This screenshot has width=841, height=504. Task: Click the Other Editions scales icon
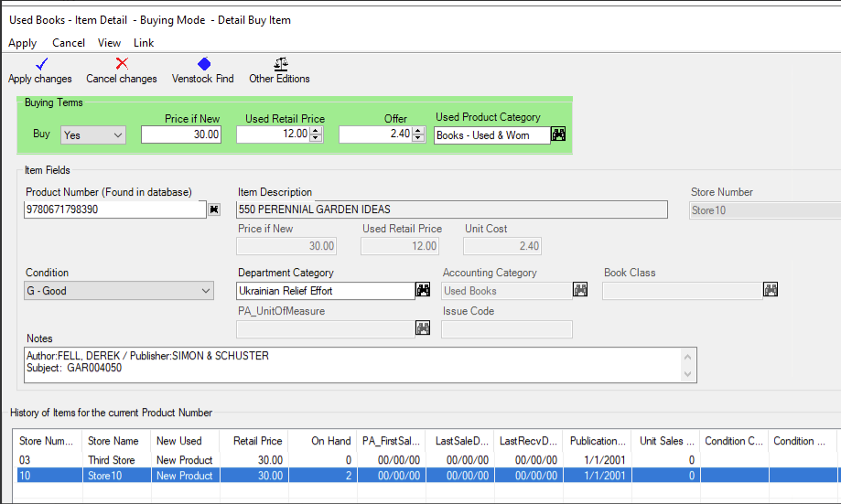281,64
